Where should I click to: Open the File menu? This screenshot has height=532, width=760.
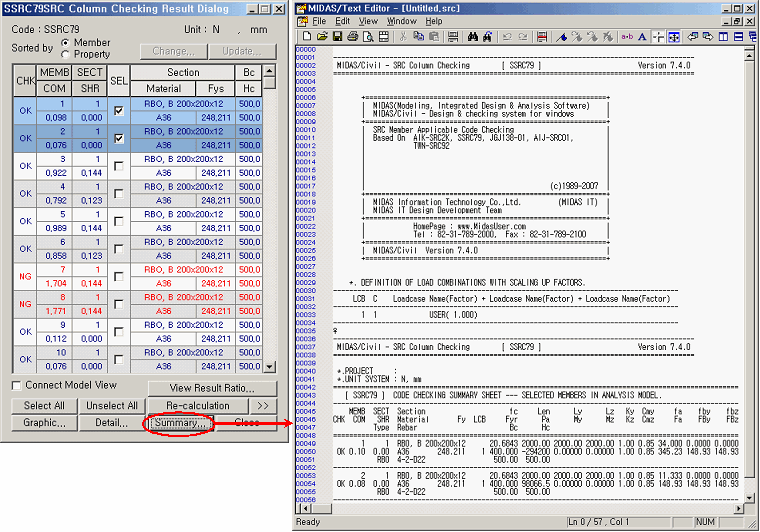click(x=319, y=21)
